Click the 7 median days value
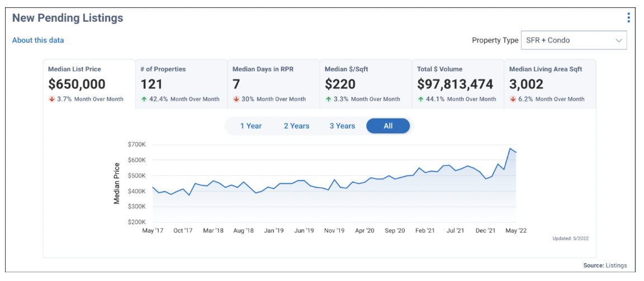 [236, 85]
